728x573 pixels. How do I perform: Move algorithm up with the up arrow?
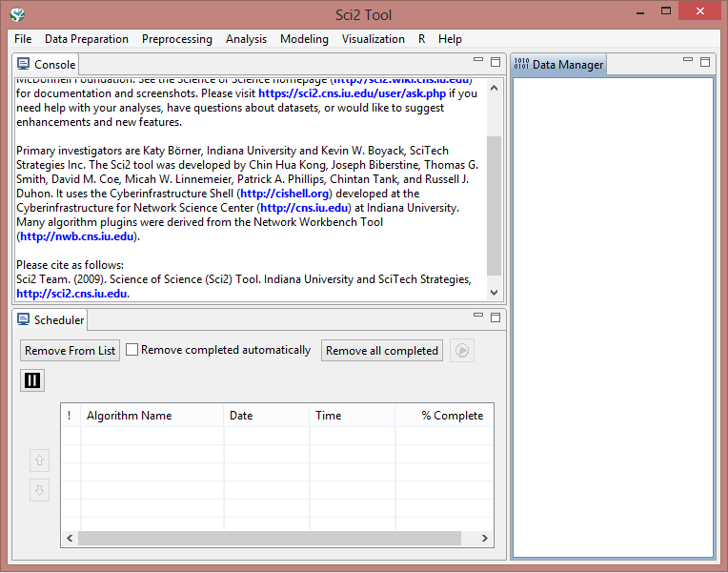[x=39, y=460]
